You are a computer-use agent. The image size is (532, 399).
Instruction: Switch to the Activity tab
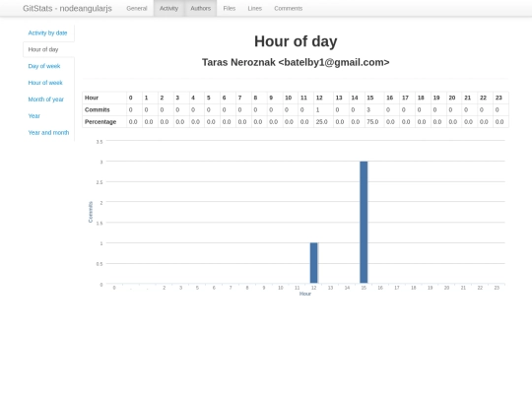pyautogui.click(x=168, y=8)
